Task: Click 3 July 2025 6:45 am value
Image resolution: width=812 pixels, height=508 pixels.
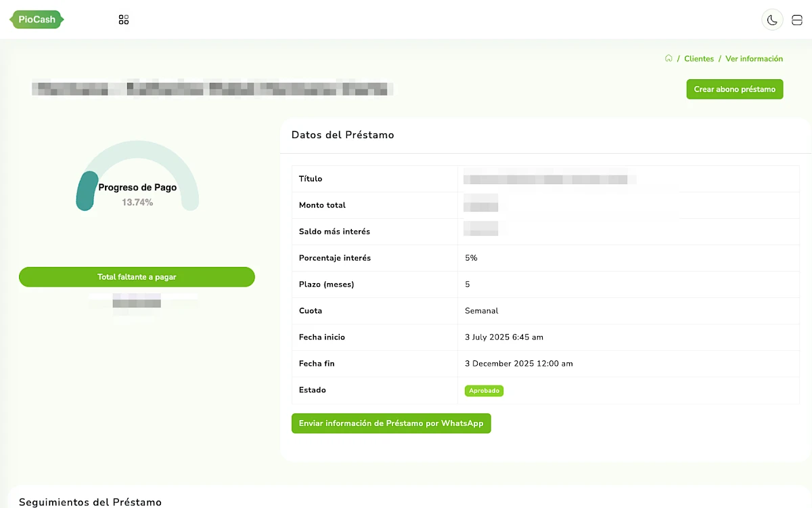Action: [504, 337]
